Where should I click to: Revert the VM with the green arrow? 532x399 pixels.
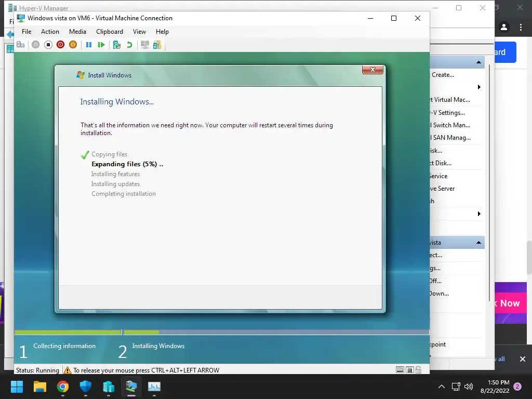(x=129, y=45)
